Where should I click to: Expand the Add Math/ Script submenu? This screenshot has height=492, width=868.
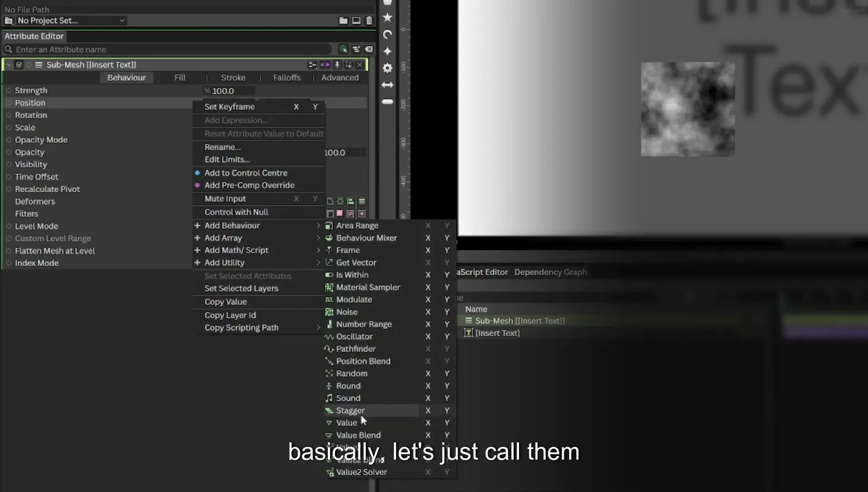click(258, 250)
